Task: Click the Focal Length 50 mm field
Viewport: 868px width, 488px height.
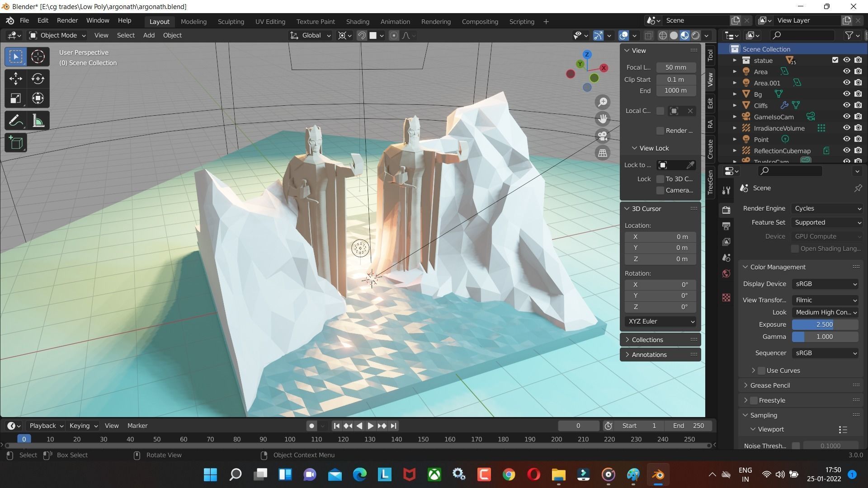Action: (x=675, y=67)
